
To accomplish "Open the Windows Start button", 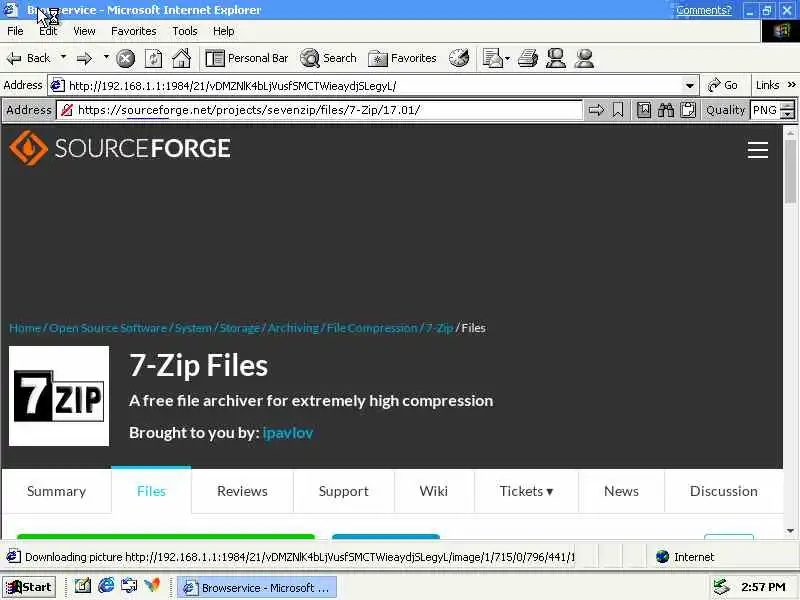I will click(29, 587).
